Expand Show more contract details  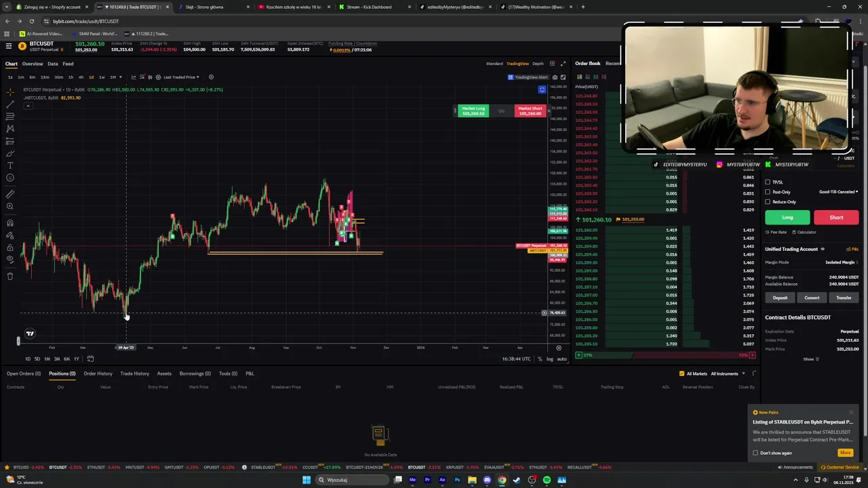(x=812, y=359)
